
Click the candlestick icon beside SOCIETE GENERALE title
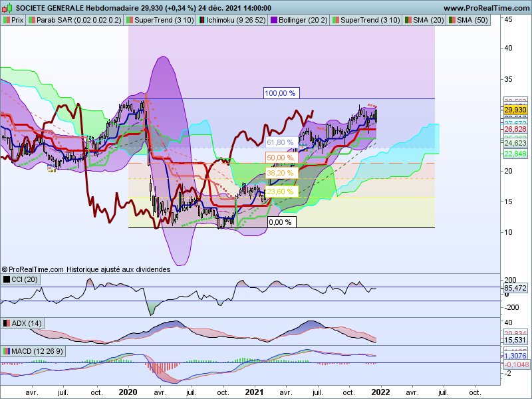7,8
